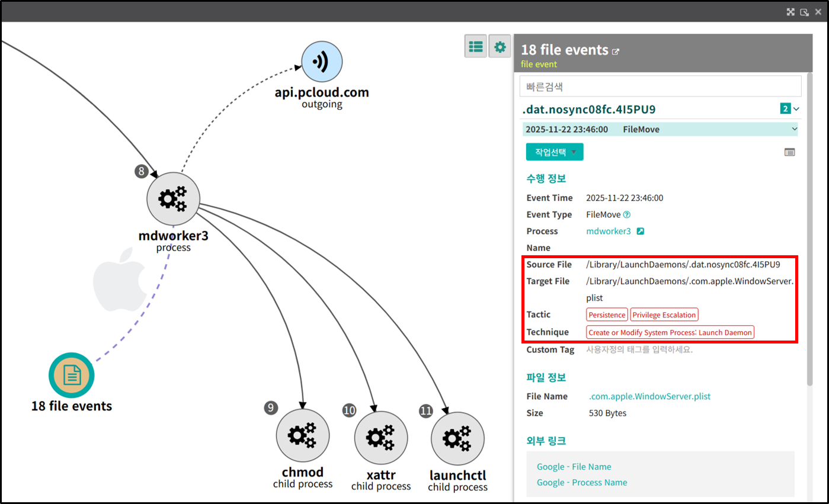Click the help icon next to FileMove
829x504 pixels.
[626, 215]
